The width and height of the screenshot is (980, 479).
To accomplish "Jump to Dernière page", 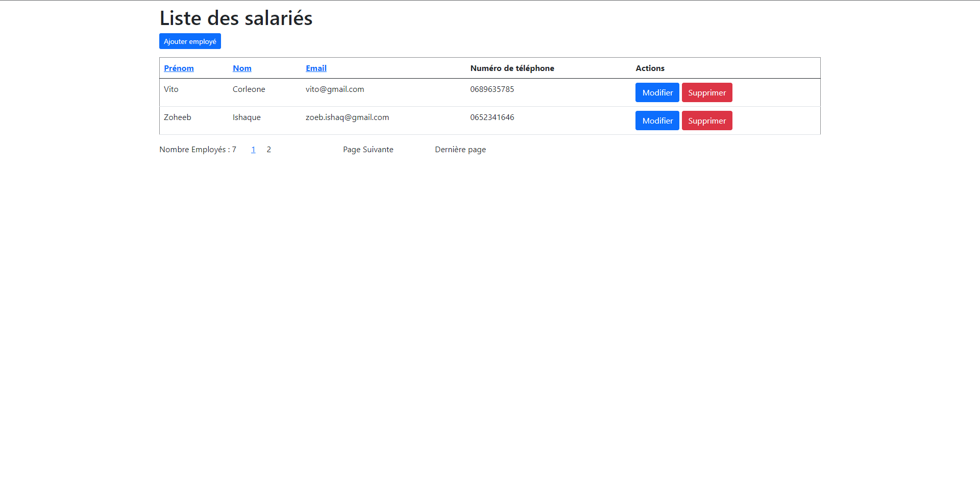I will pos(460,150).
